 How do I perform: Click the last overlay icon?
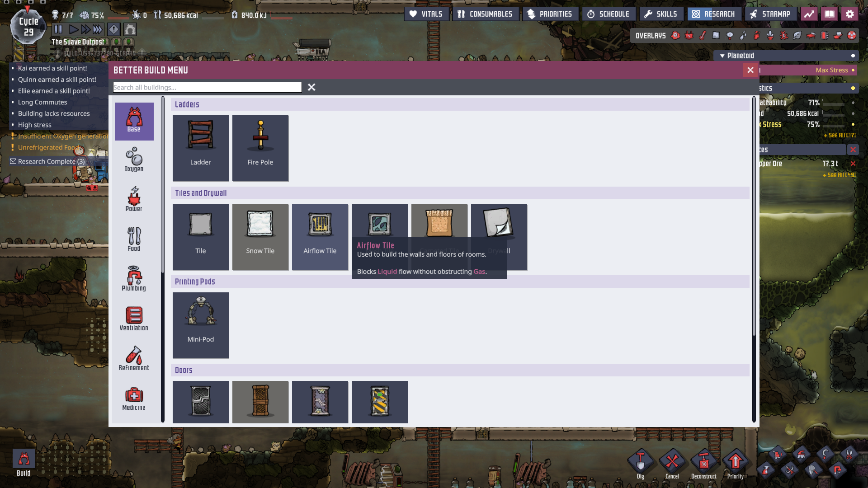point(852,35)
